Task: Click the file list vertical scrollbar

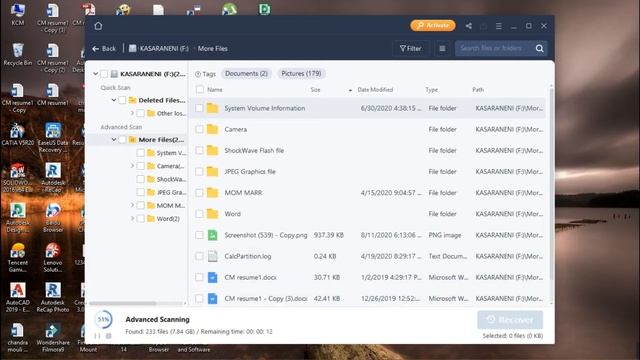Action: 551,184
